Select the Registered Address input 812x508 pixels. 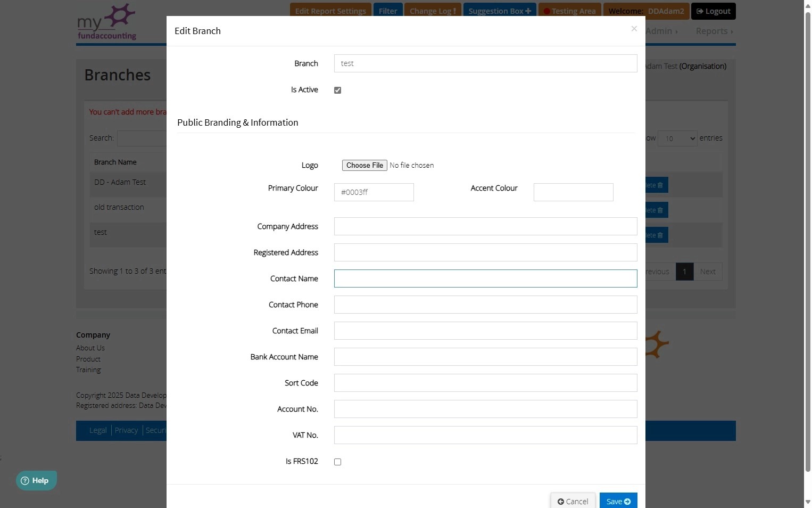(x=485, y=252)
